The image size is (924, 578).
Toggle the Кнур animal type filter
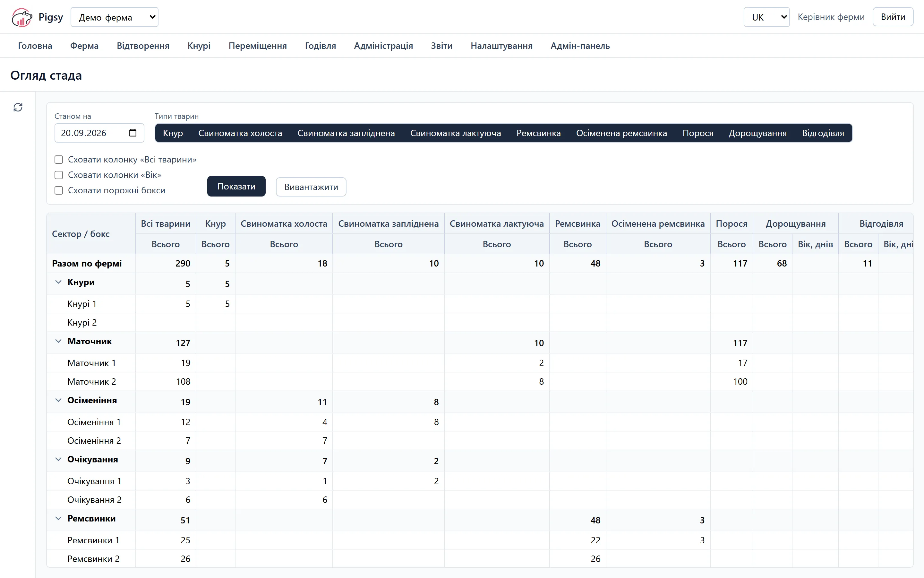pyautogui.click(x=173, y=133)
